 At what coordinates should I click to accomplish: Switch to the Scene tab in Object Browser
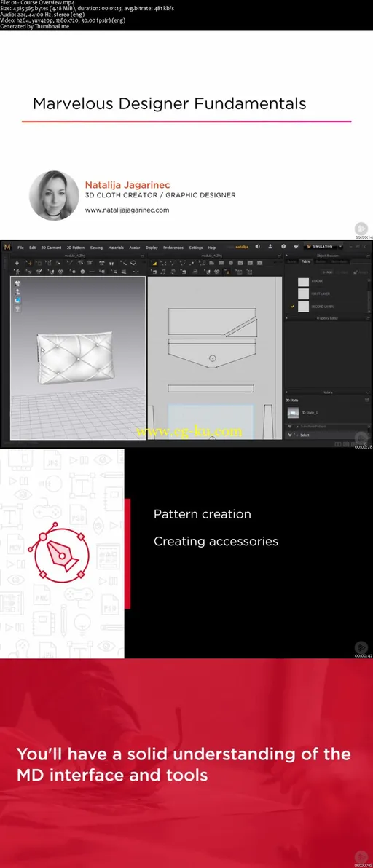[x=291, y=261]
